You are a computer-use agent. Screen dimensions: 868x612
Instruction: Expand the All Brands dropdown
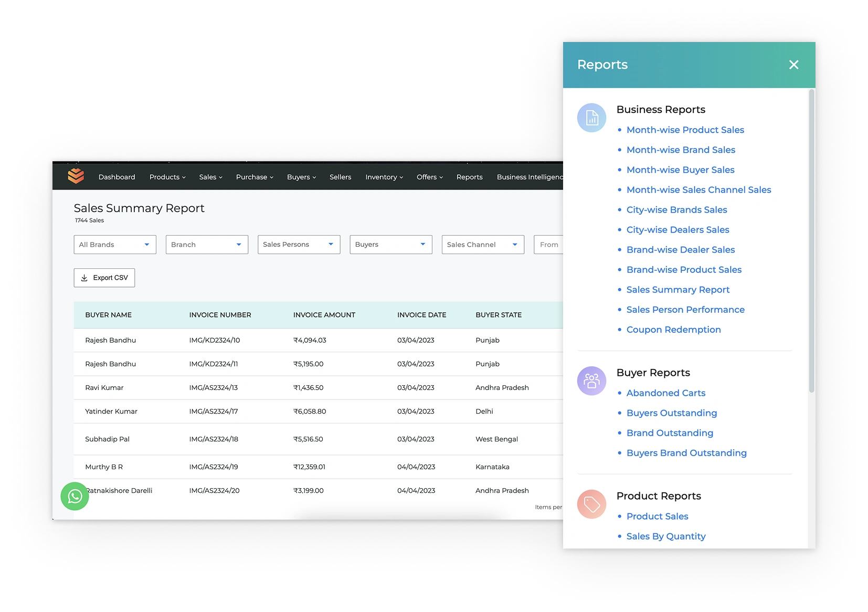115,245
